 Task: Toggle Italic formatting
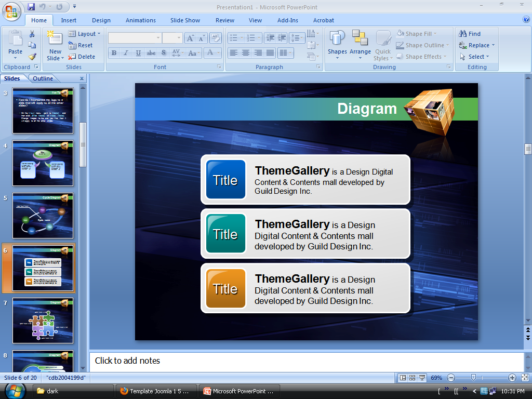(126, 53)
